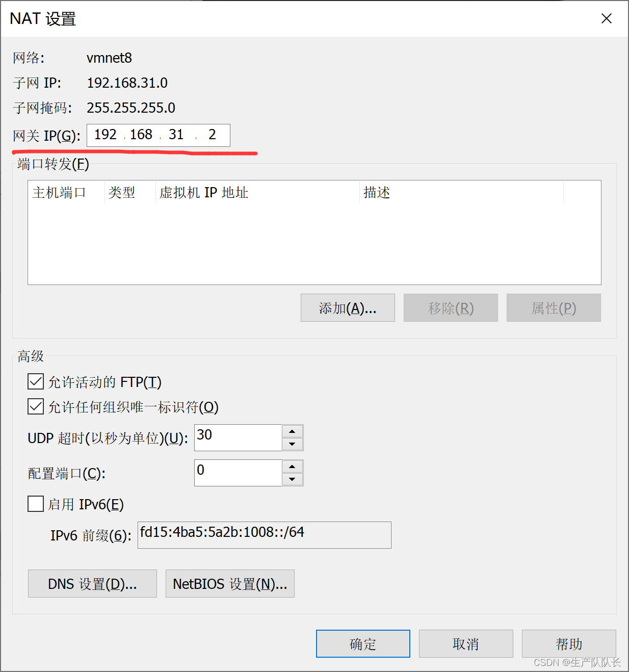Click the disabled 移除(R) button
Screen dimensions: 629x672
(x=451, y=307)
